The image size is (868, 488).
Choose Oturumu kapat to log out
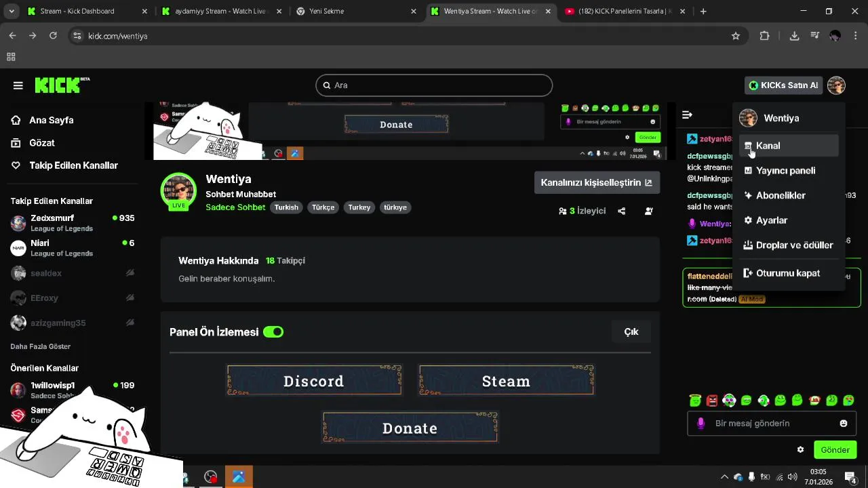788,273
